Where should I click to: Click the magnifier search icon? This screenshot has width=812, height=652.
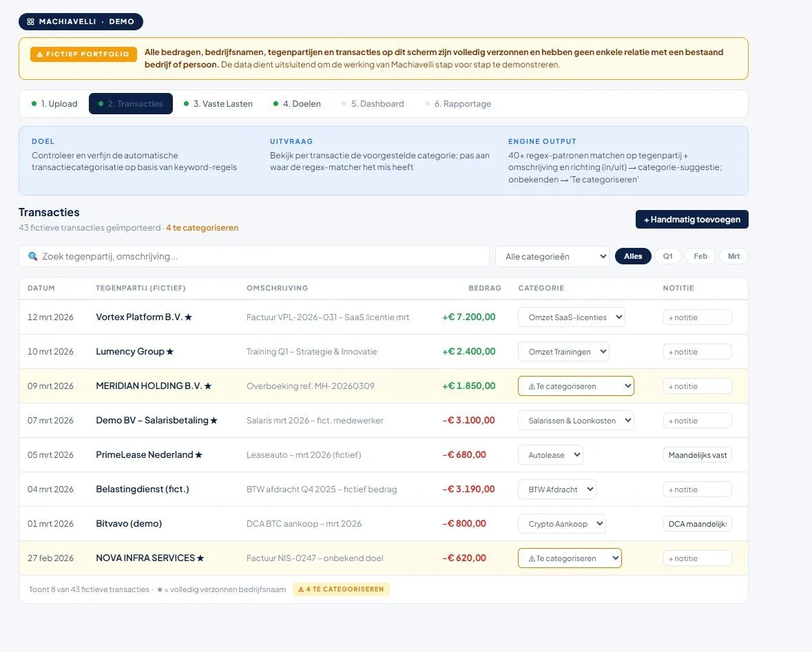32,256
